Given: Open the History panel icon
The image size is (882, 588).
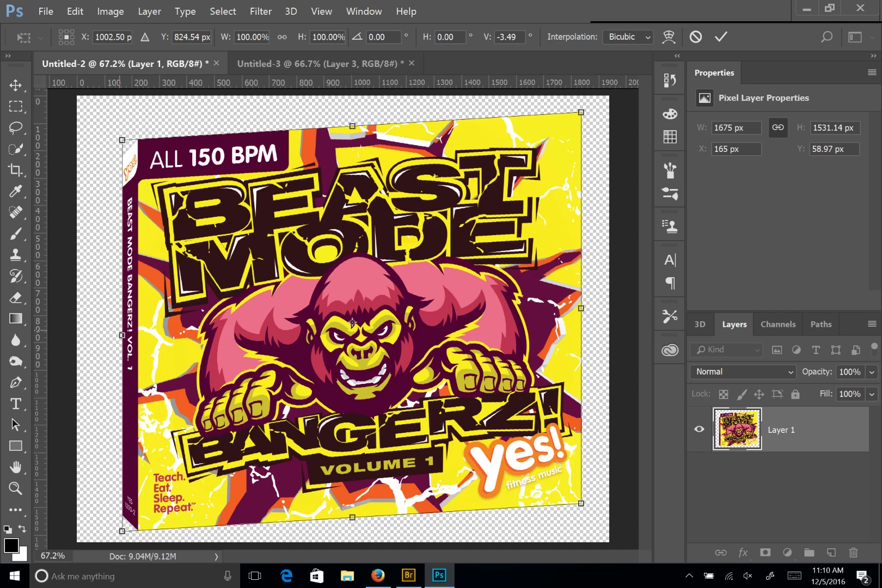Looking at the screenshot, I should click(670, 80).
